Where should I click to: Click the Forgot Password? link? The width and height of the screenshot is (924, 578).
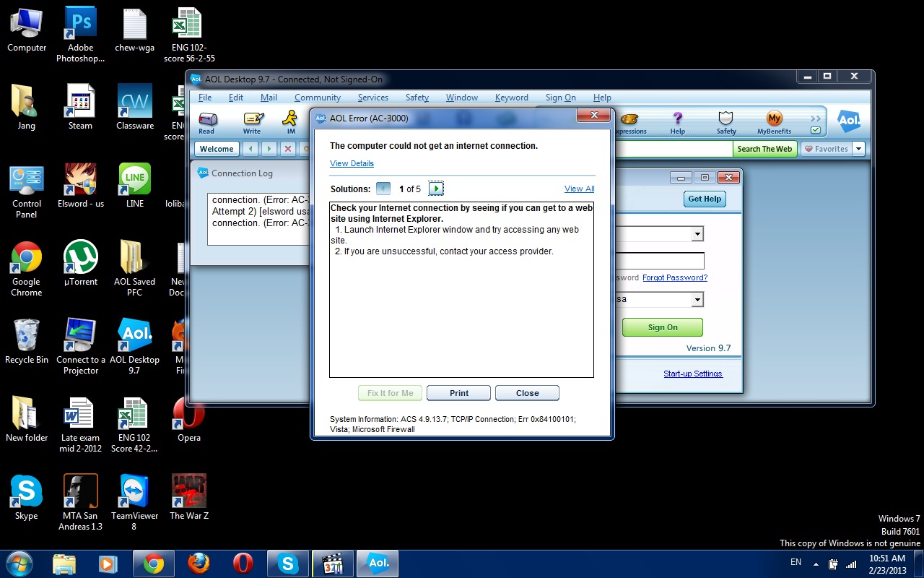675,277
